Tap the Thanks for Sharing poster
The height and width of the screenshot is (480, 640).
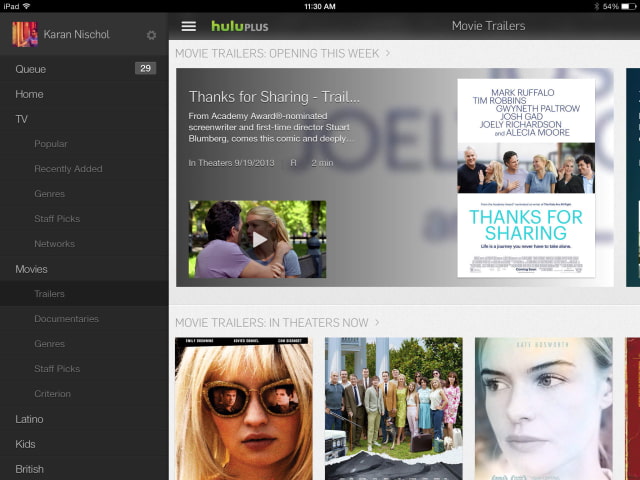[x=526, y=178]
